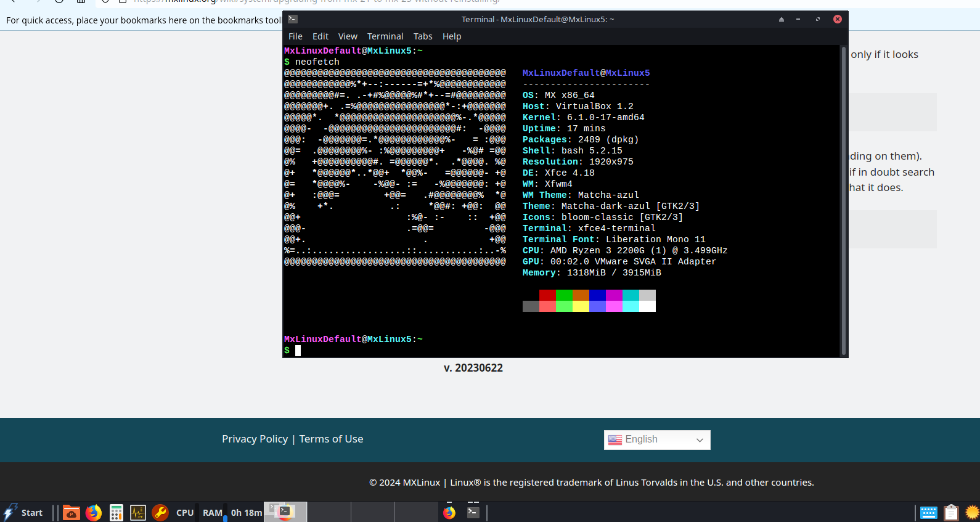Click the 'Terminal: xfce4-terminal' line
This screenshot has width=980, height=522.
[589, 228]
